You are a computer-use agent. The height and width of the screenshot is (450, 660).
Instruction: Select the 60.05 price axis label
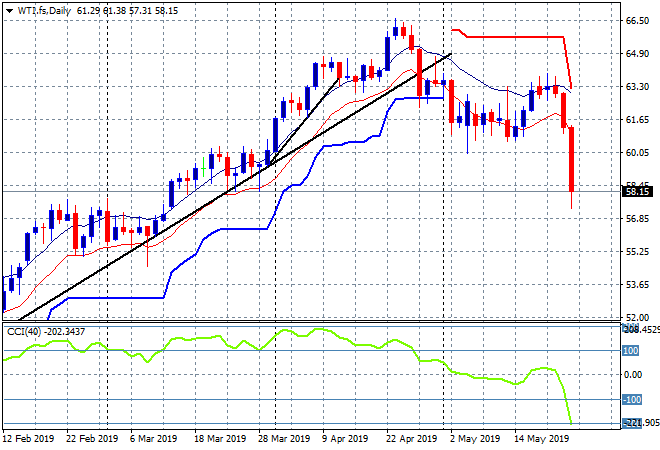(x=637, y=152)
